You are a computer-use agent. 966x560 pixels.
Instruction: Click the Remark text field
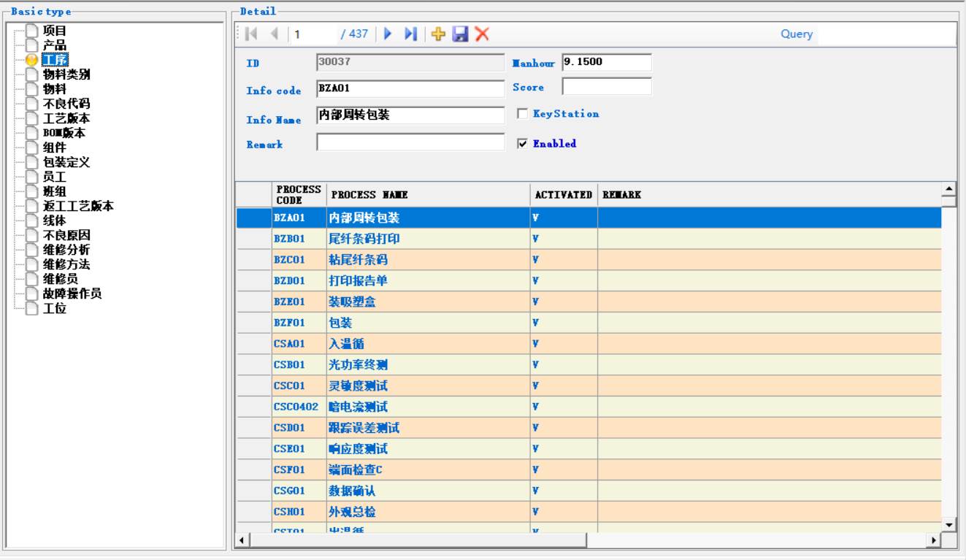(410, 142)
